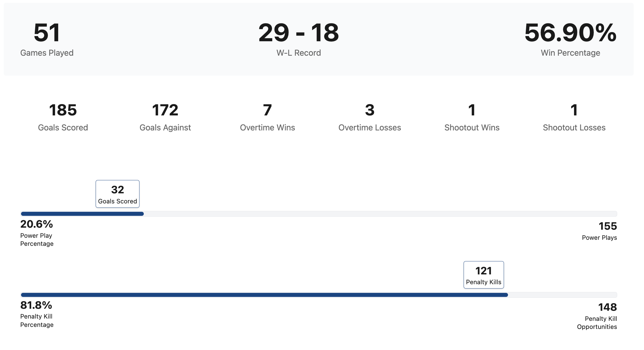Click the 81.8% Penalty Kill Percentage value

coord(36,305)
